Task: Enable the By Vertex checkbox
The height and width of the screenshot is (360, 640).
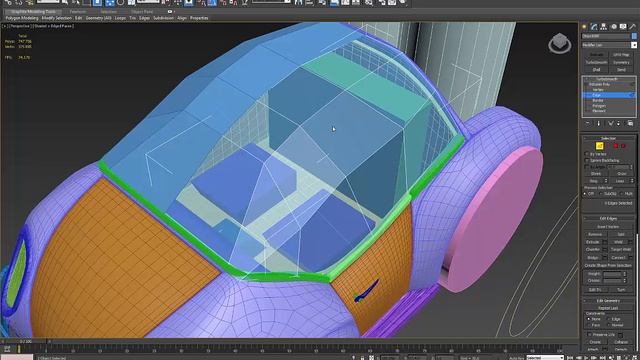Action: (587, 154)
